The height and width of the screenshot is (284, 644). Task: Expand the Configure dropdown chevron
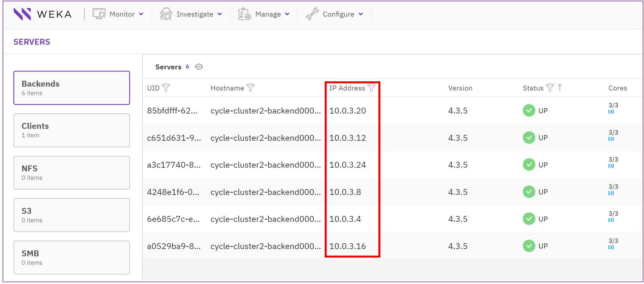pyautogui.click(x=361, y=14)
